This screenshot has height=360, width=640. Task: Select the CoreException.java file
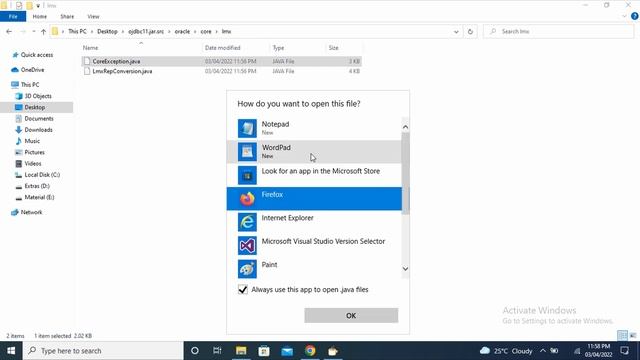[222, 61]
